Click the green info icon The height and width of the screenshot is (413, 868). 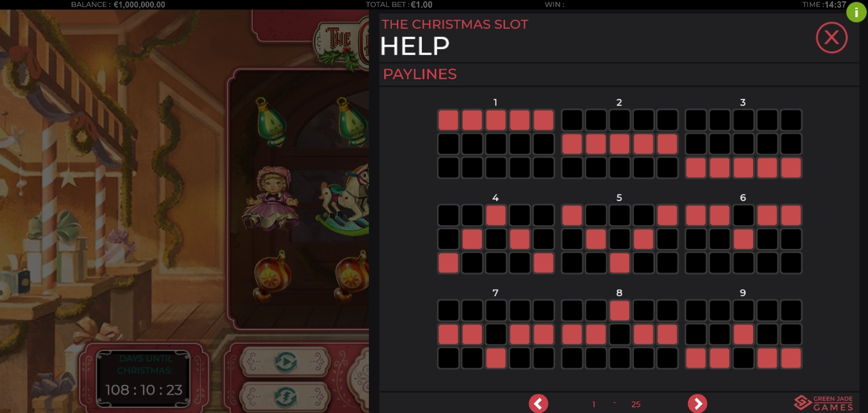(x=856, y=12)
